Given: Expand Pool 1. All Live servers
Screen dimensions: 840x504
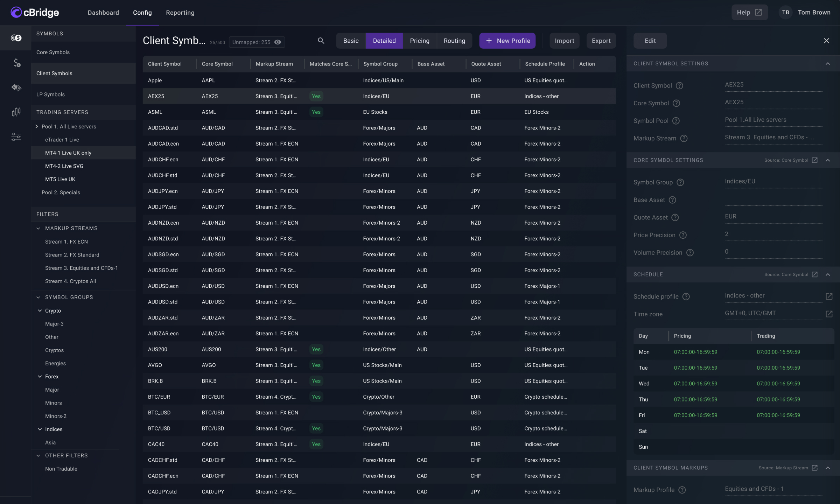Looking at the screenshot, I should pyautogui.click(x=37, y=127).
